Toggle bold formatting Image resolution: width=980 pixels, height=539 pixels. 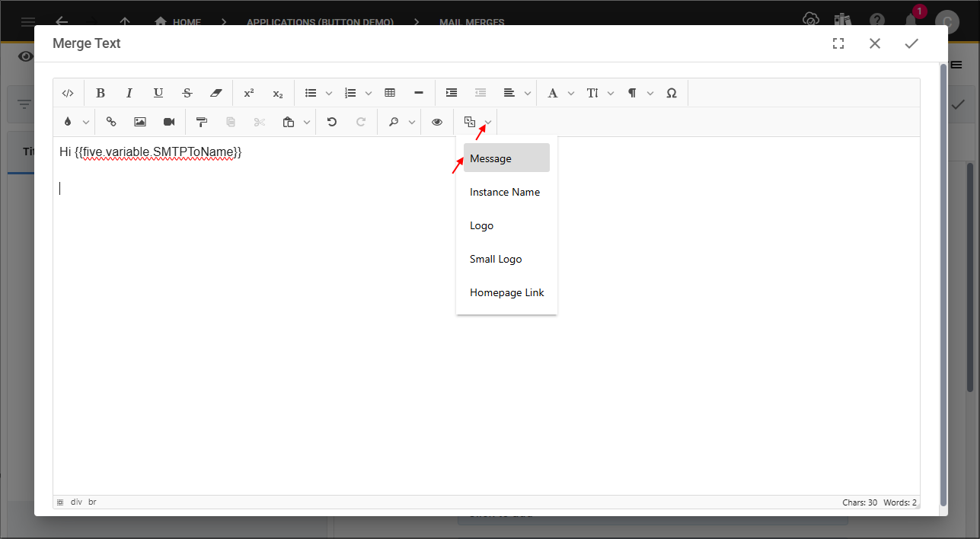click(101, 93)
